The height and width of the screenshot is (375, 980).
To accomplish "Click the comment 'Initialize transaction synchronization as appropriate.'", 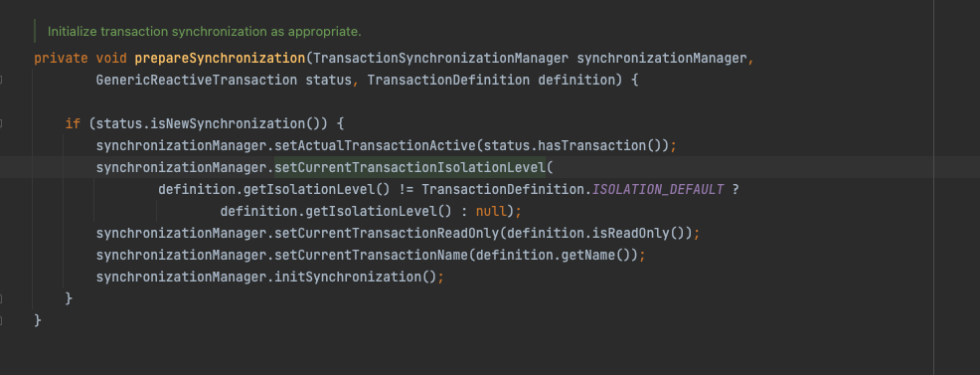I will click(x=205, y=31).
